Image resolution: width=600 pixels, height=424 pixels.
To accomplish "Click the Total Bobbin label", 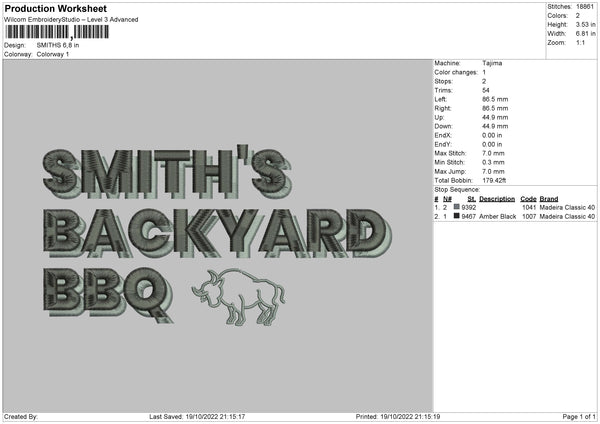I will click(453, 180).
